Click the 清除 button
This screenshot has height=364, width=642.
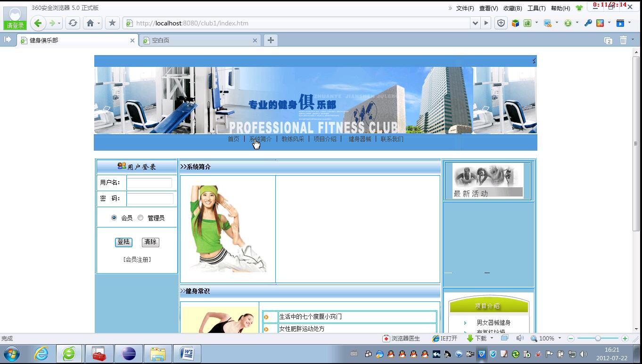(x=150, y=242)
